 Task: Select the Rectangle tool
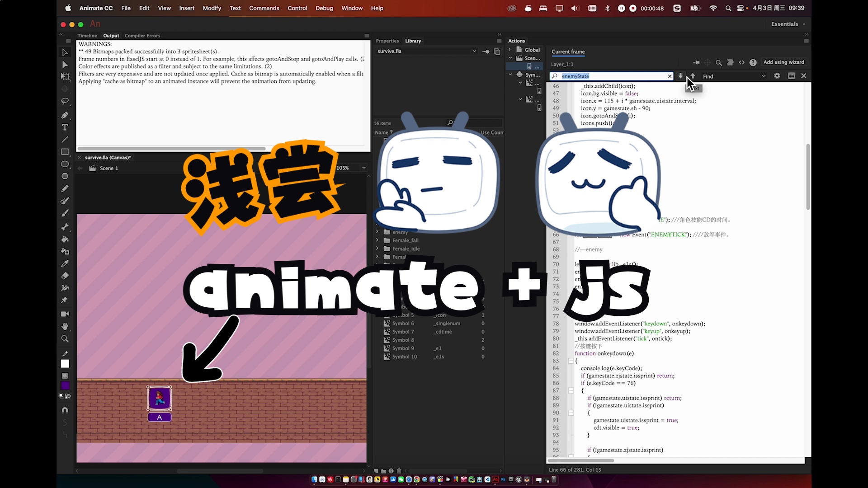pos(65,152)
